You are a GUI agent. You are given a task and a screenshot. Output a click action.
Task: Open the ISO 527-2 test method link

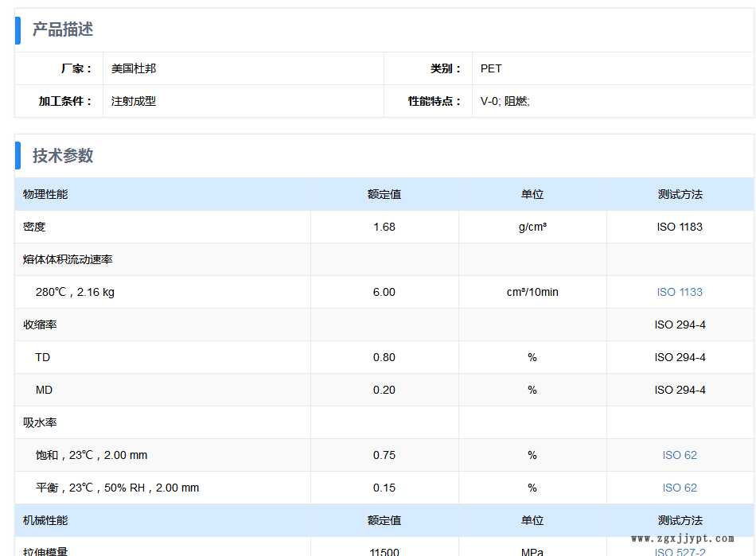(680, 551)
